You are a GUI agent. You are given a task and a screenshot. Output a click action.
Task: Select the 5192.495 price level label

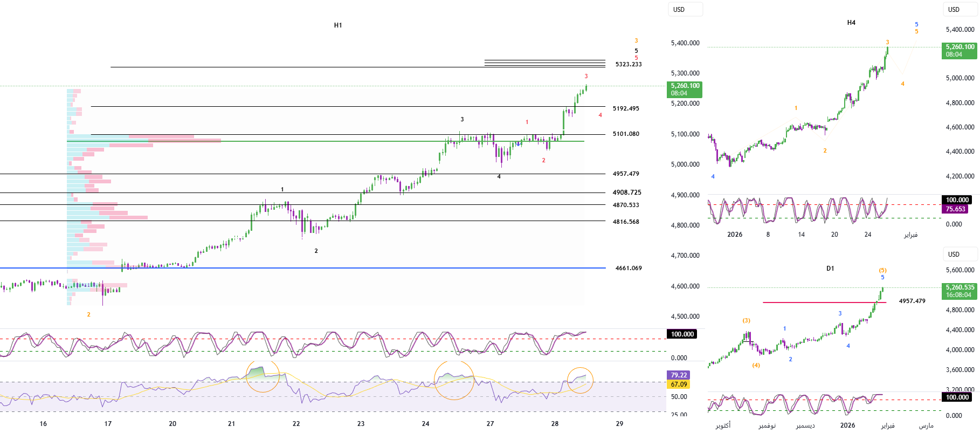(x=626, y=108)
